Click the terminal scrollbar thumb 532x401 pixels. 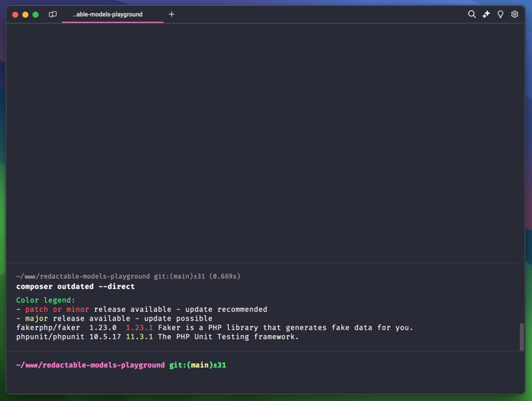pyautogui.click(x=521, y=337)
